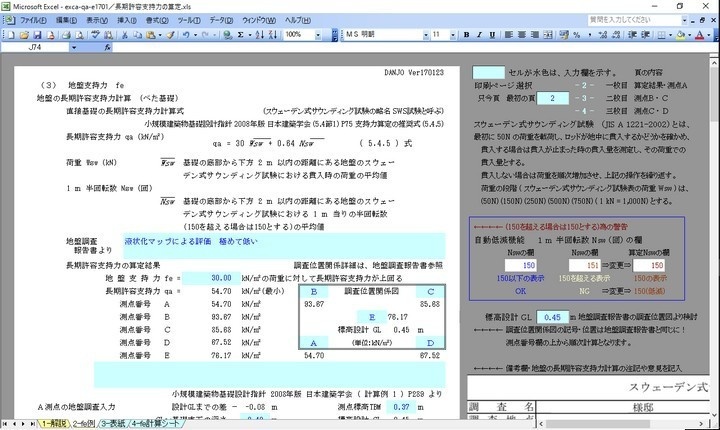The image size is (720, 430).
Task: Click the Undo arrow icon
Action: (x=186, y=35)
